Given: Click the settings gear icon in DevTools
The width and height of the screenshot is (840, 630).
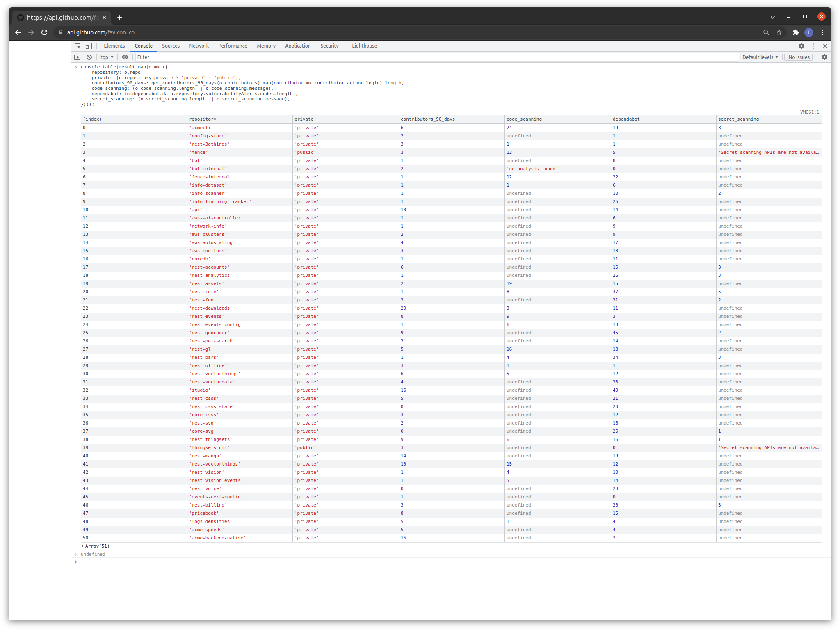Looking at the screenshot, I should 801,46.
